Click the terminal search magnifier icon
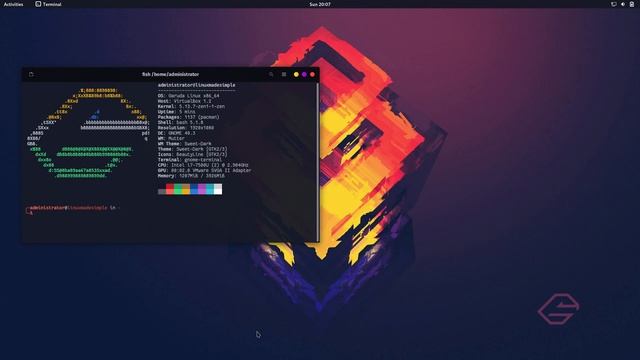Image resolution: width=640 pixels, height=360 pixels. 271,74
